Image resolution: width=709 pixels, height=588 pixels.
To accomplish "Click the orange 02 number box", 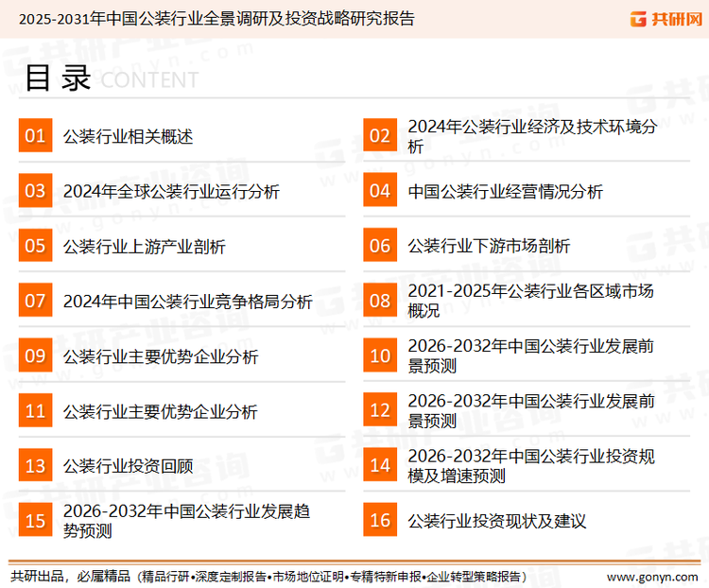I will pos(380,135).
